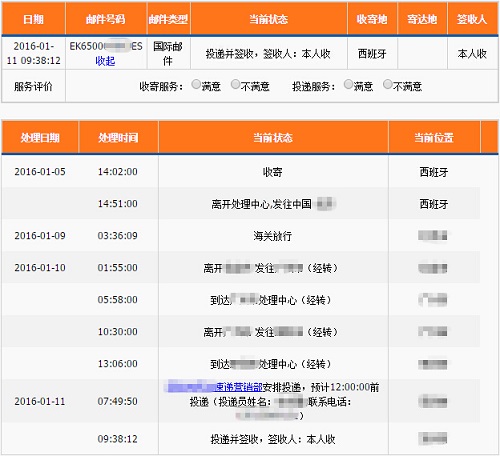Click the 签收人 column header
Image resolution: width=500 pixels, height=456 pixels.
pyautogui.click(x=472, y=19)
